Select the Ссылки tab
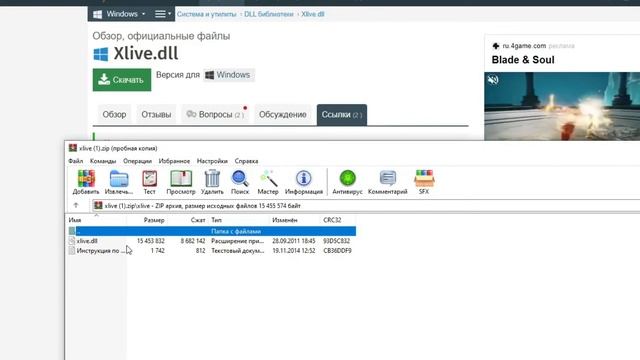The image size is (640, 360). point(342,115)
